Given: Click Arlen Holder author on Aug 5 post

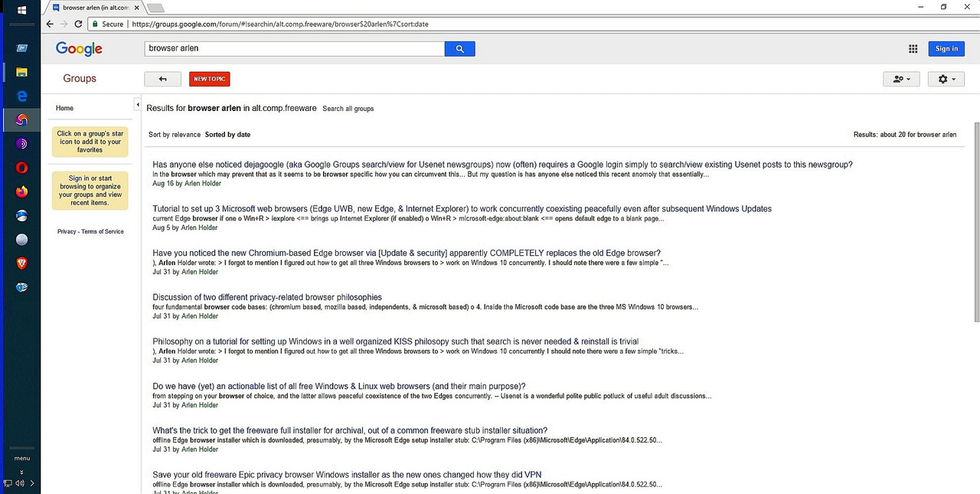Looking at the screenshot, I should (199, 227).
